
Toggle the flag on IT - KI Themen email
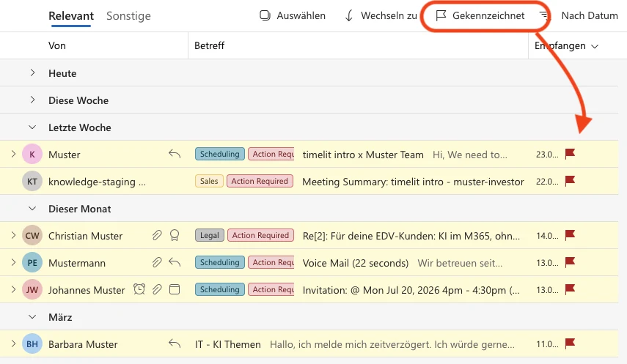point(570,343)
